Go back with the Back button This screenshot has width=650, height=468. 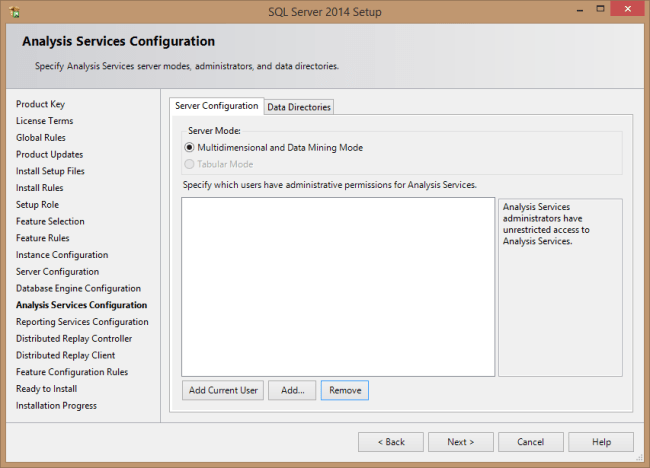[x=390, y=441]
